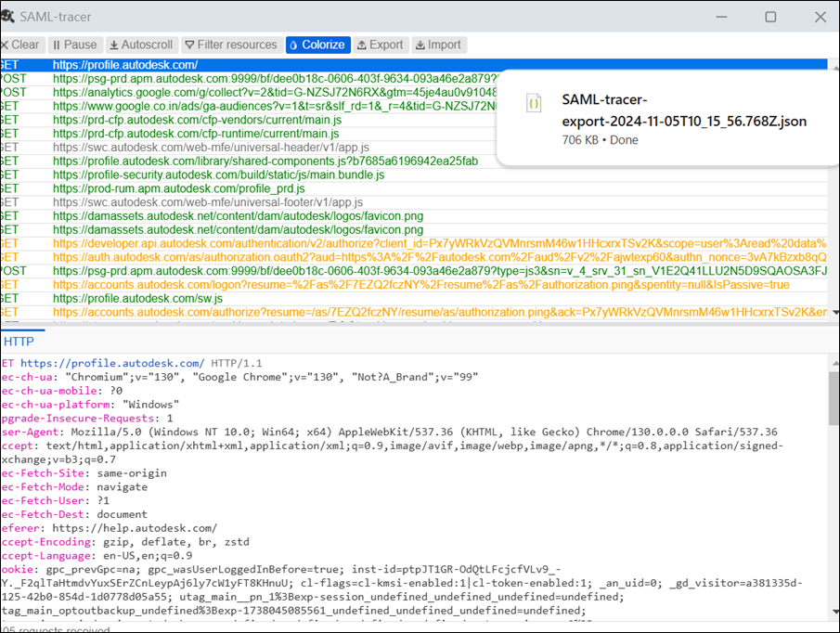Viewport: 840px width, 633px height.
Task: Click the HTTP details scrollbar thumb
Action: pyautogui.click(x=834, y=397)
